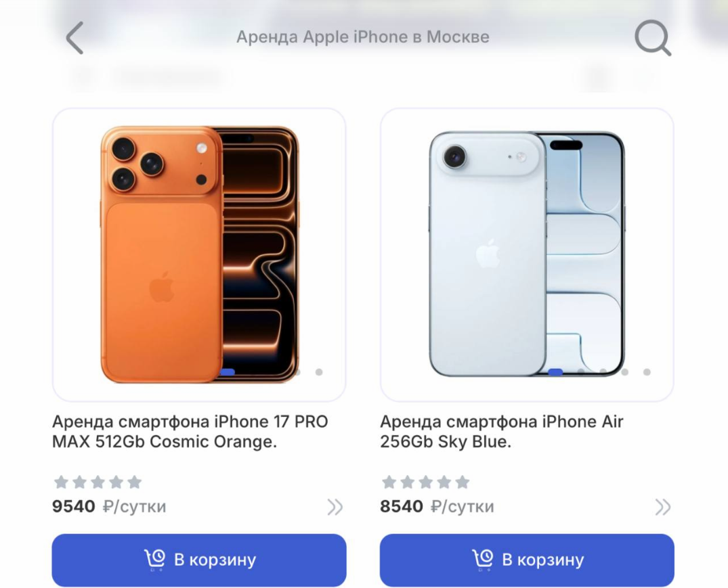Tap the back arrow icon
Screen dimensions: 728x588
click(x=74, y=38)
